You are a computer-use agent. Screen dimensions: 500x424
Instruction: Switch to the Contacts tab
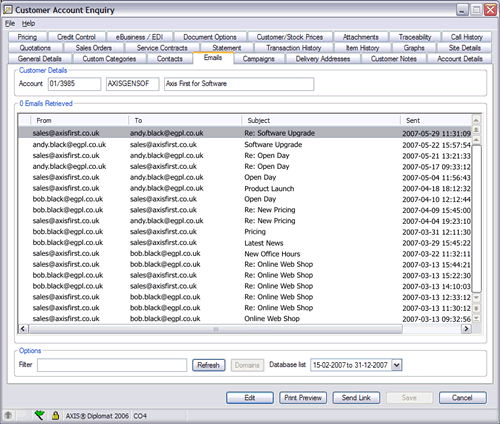pyautogui.click(x=170, y=59)
